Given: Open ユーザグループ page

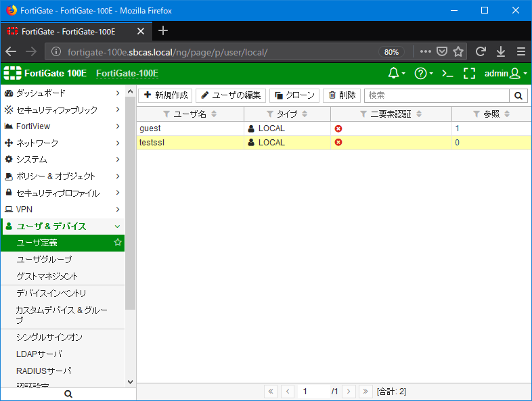Looking at the screenshot, I should coord(63,259).
